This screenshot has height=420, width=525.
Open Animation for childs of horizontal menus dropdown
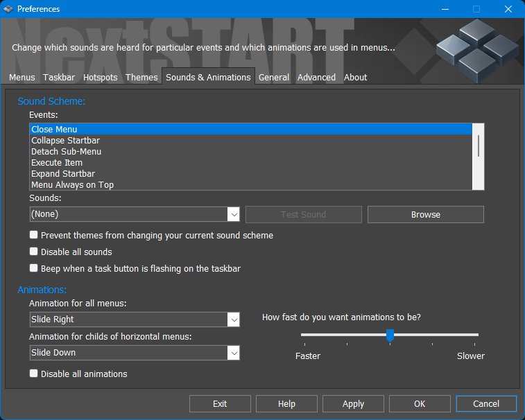[x=135, y=353]
